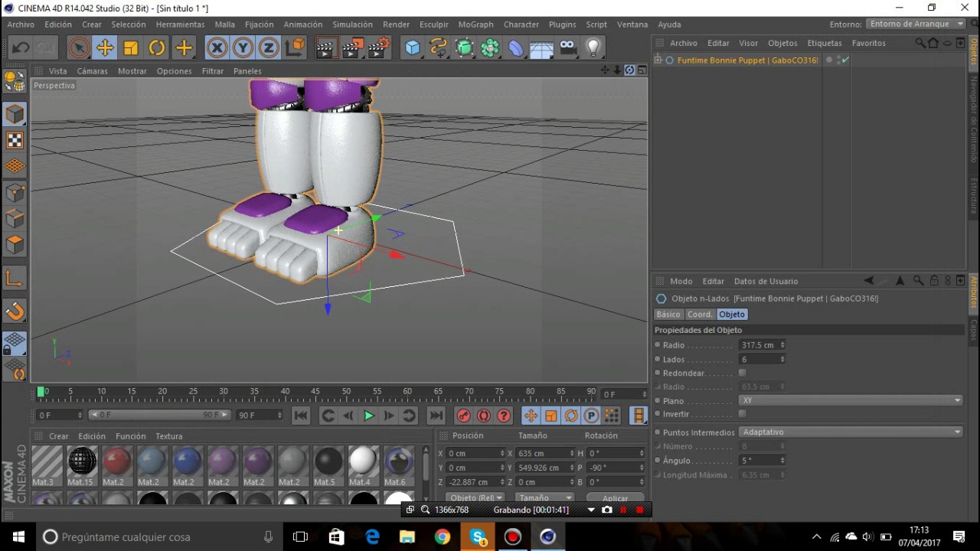Play the animation forward
Viewport: 980px width, 551px height.
pyautogui.click(x=368, y=416)
